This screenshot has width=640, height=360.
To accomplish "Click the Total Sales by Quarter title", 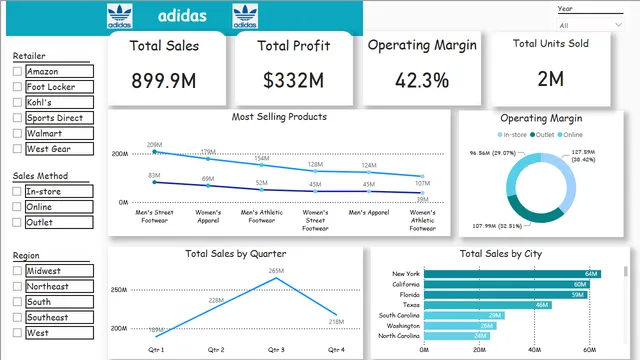I will tap(236, 253).
